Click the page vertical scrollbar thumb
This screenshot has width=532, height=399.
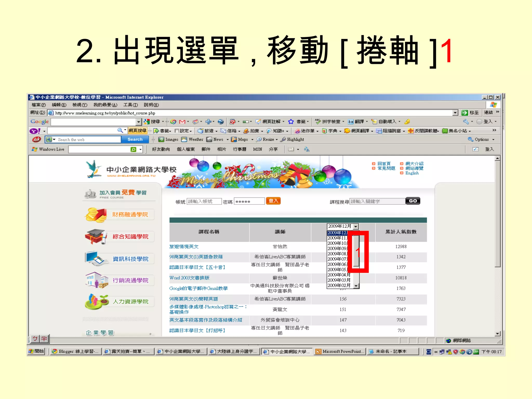tap(497, 214)
